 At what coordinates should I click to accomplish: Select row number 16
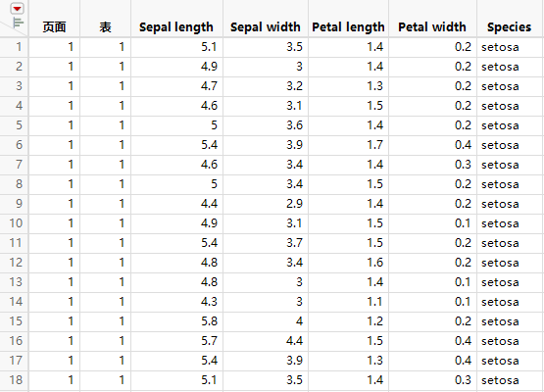click(x=16, y=341)
